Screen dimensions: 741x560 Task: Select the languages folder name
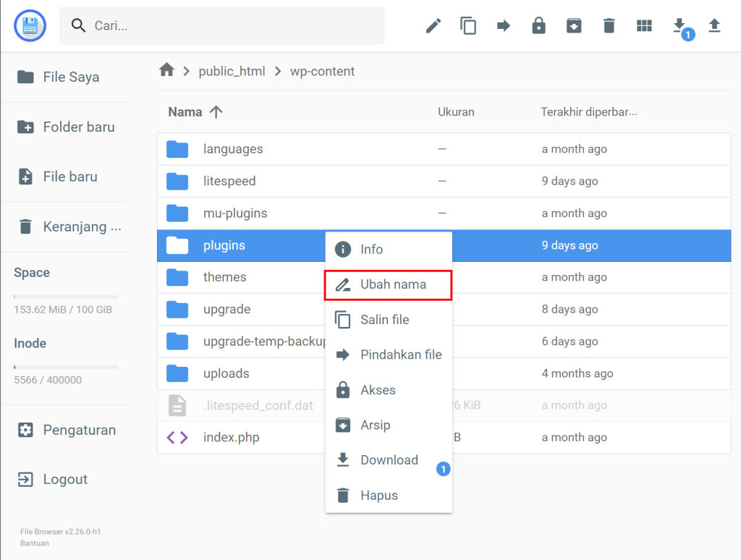click(233, 149)
